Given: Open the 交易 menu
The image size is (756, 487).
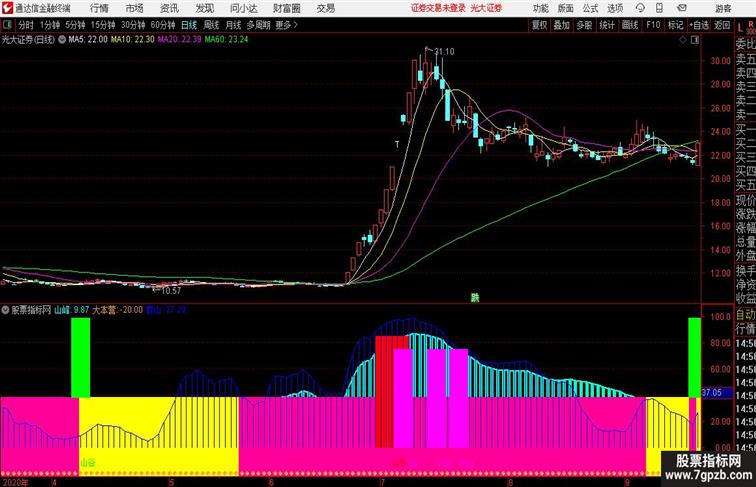Looking at the screenshot, I should pos(325,8).
